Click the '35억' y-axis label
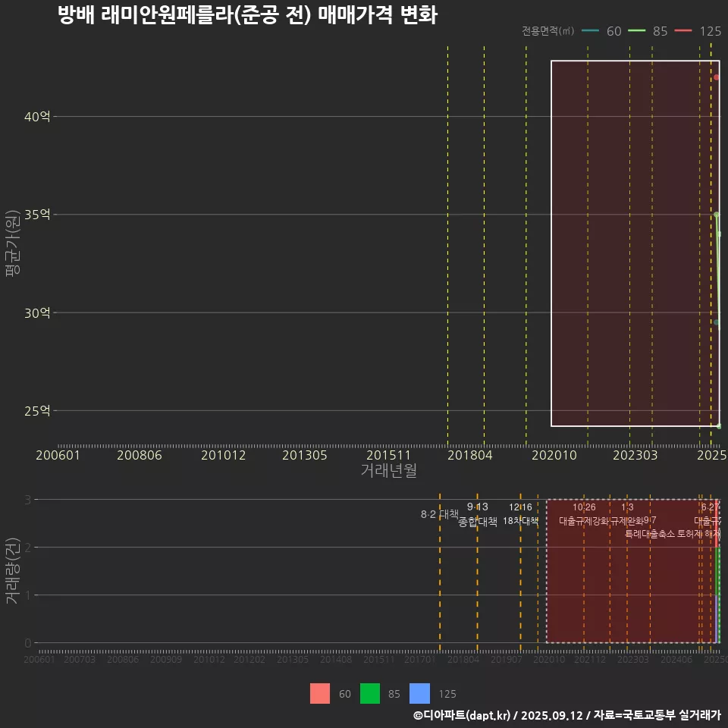The image size is (728, 728). pyautogui.click(x=37, y=215)
